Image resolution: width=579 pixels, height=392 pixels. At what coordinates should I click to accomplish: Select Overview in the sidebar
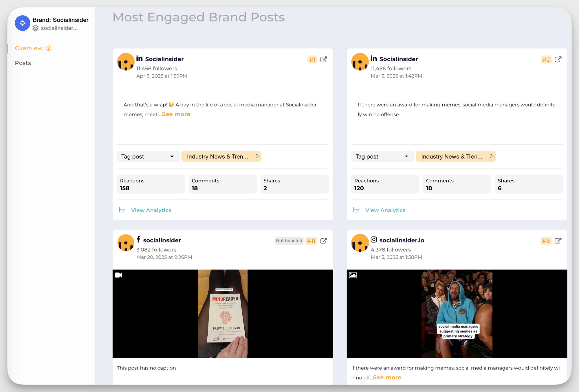(x=29, y=48)
